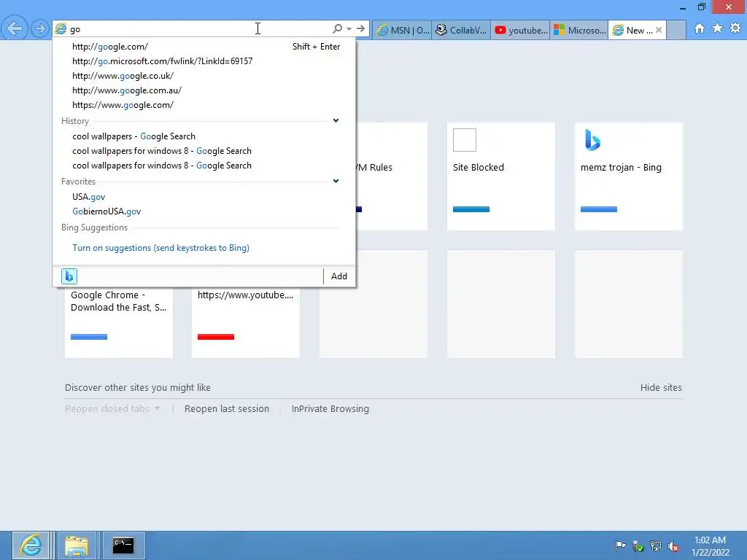Viewport: 747px width, 560px height.
Task: Collapse the Favorites section chevron
Action: tap(336, 181)
